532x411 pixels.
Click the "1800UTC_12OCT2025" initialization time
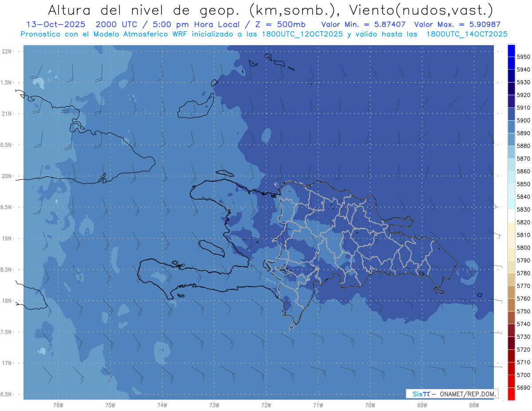(301, 34)
